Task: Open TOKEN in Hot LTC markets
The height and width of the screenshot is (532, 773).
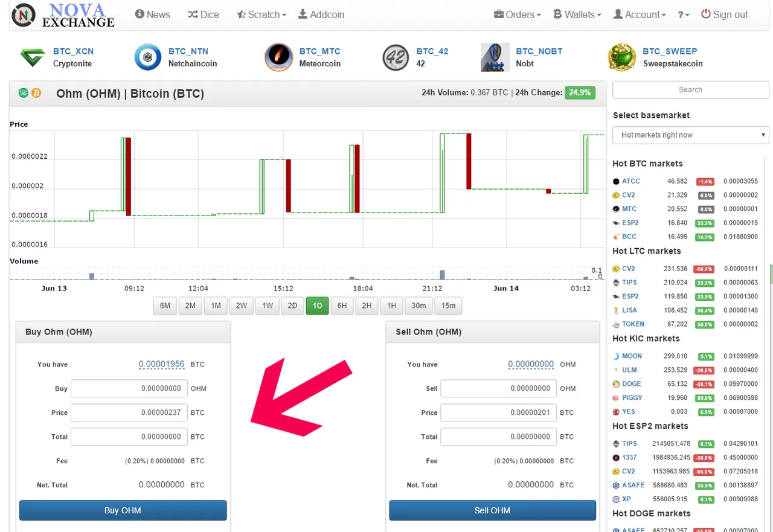Action: (x=633, y=324)
